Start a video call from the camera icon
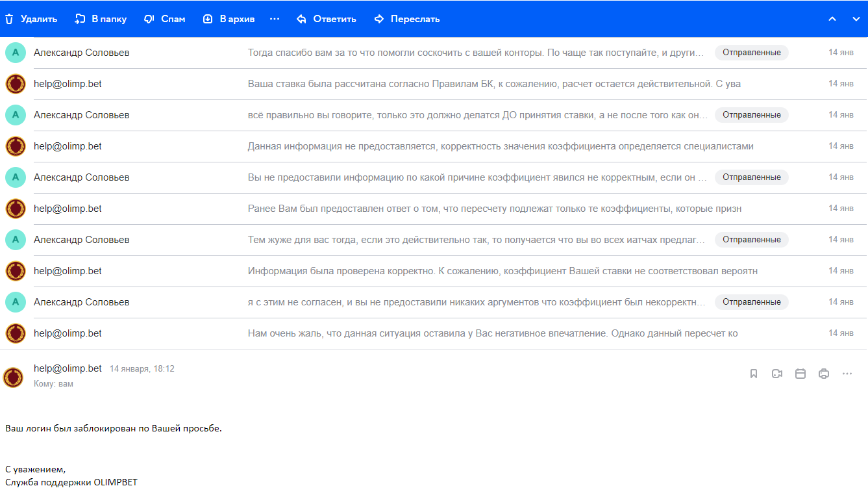Image resolution: width=868 pixels, height=499 pixels. pyautogui.click(x=777, y=374)
